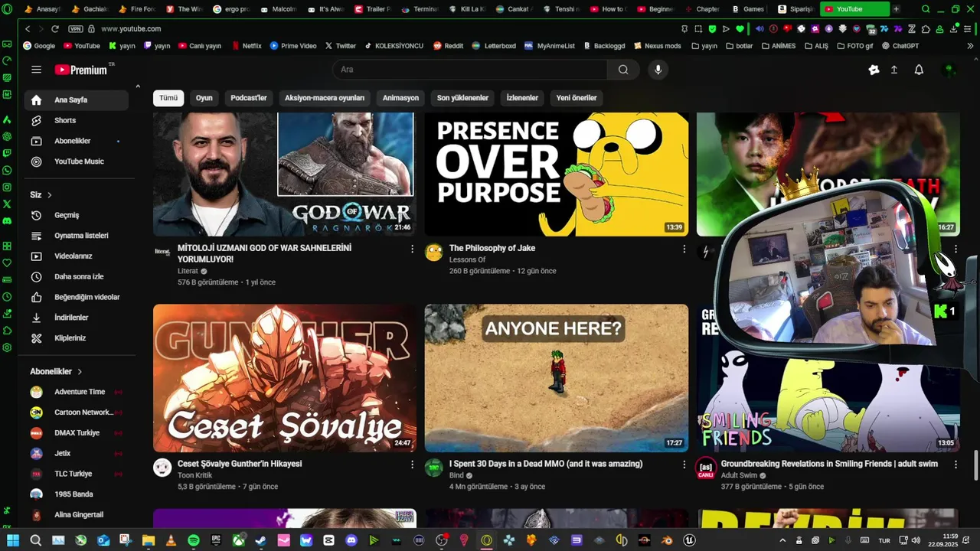980x551 pixels.
Task: Select Yeni öneriler filter chip
Action: pyautogui.click(x=577, y=98)
